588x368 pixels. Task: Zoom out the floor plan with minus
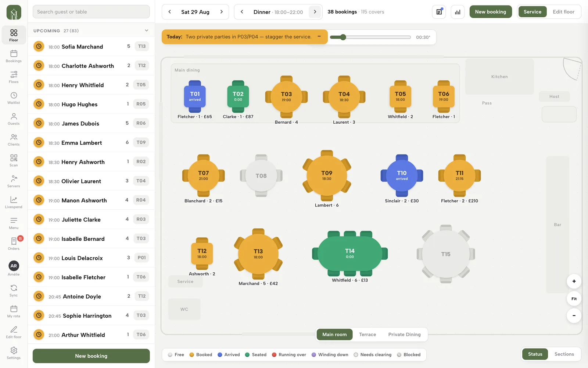coord(574,316)
